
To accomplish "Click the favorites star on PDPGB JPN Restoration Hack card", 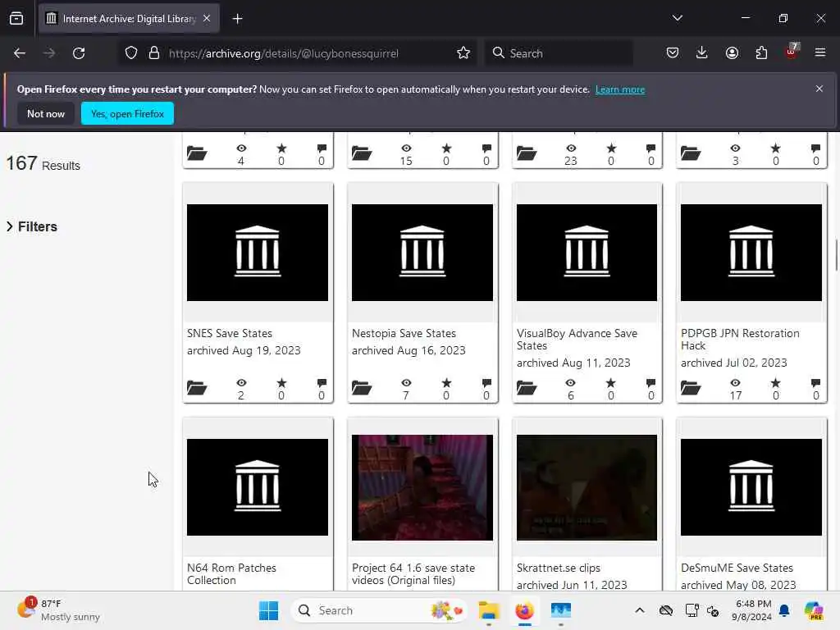I will (775, 382).
